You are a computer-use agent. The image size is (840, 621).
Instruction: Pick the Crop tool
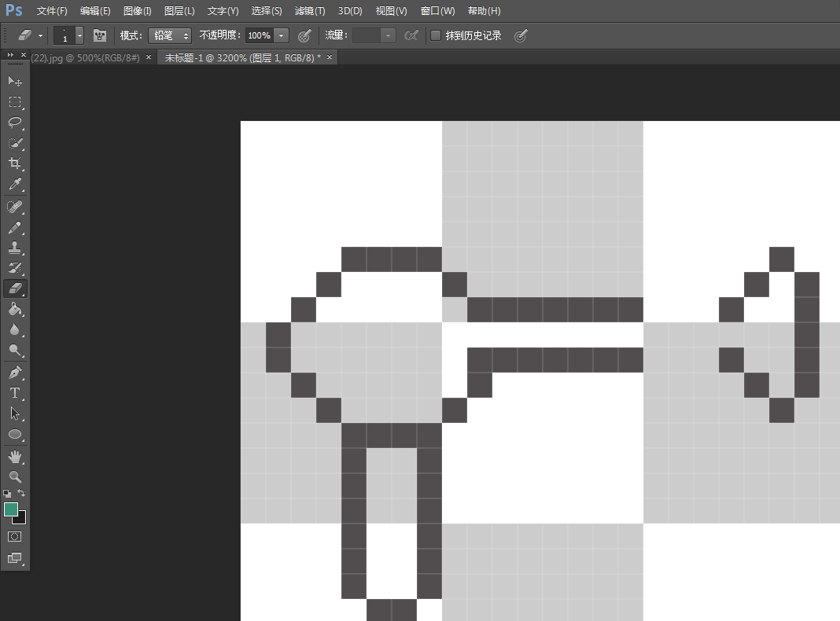pyautogui.click(x=15, y=164)
